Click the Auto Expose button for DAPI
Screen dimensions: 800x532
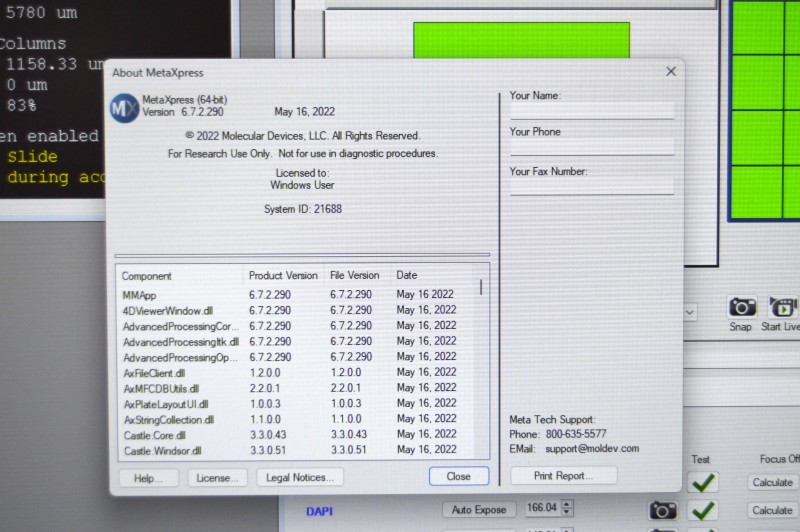coord(478,510)
